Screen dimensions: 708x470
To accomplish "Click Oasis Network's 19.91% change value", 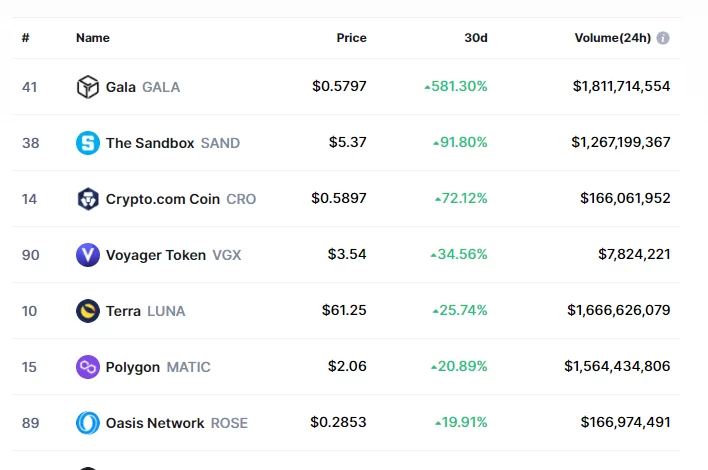I will pos(462,423).
